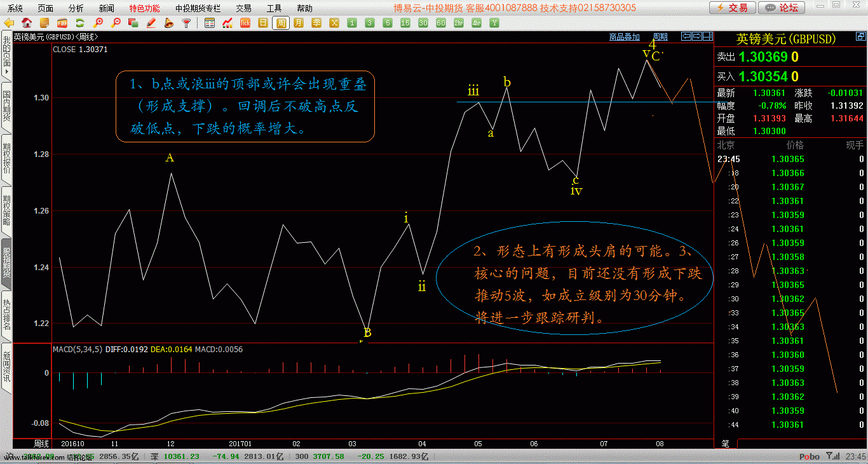
Task: Switch to the 4hr chart period
Action: [x=477, y=23]
